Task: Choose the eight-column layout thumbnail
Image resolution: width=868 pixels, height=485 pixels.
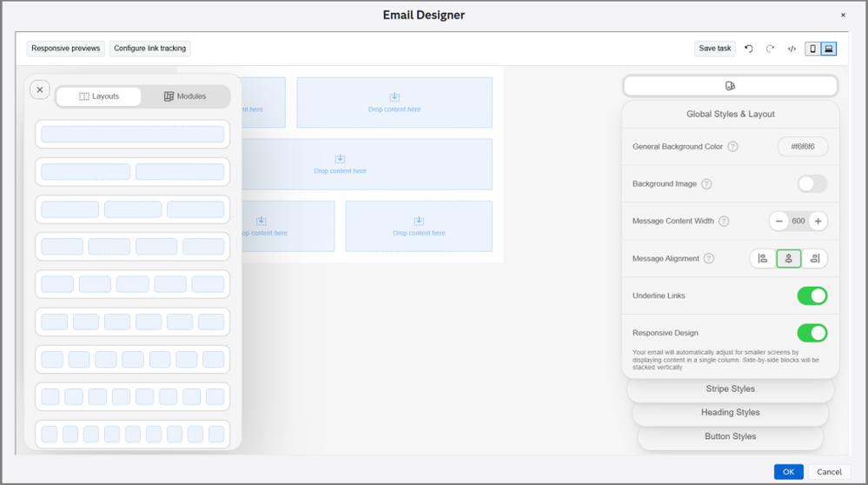Action: point(132,396)
